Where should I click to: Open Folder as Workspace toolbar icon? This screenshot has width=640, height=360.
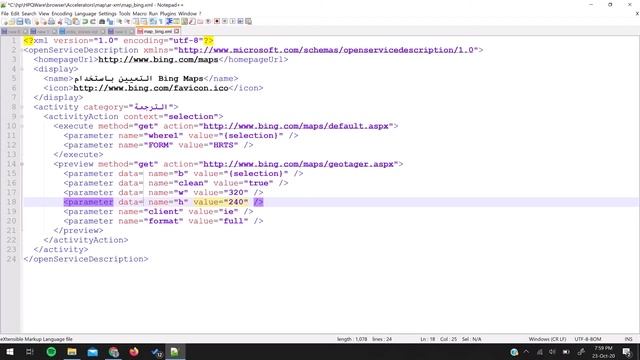pos(200,21)
